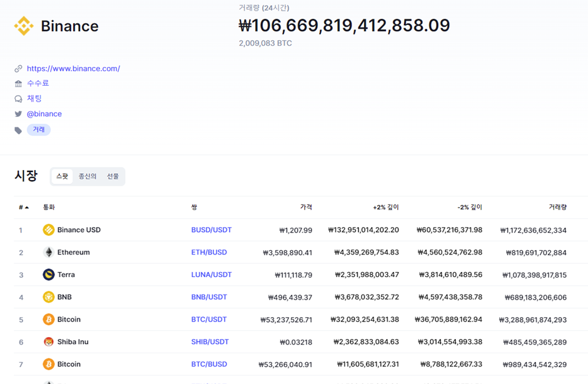Switch to the 선물 tab
This screenshot has width=588, height=384.
click(x=113, y=176)
